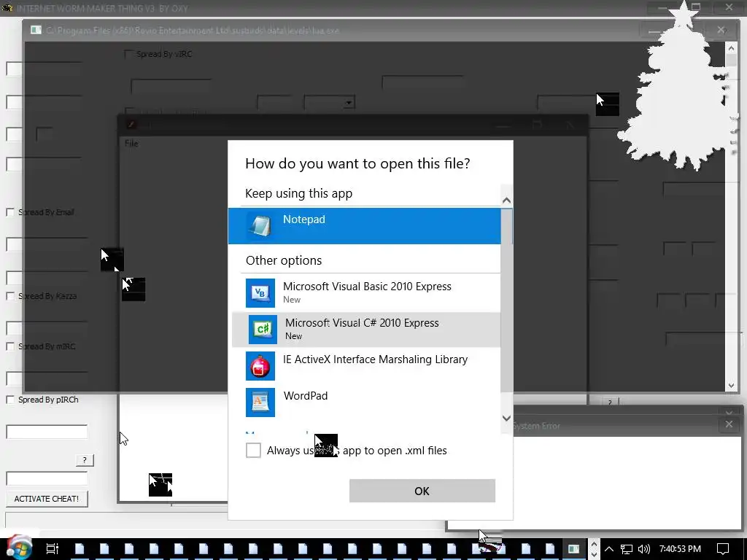The width and height of the screenshot is (747, 560).
Task: Click the lua.exe console taskbar icon
Action: click(x=573, y=549)
